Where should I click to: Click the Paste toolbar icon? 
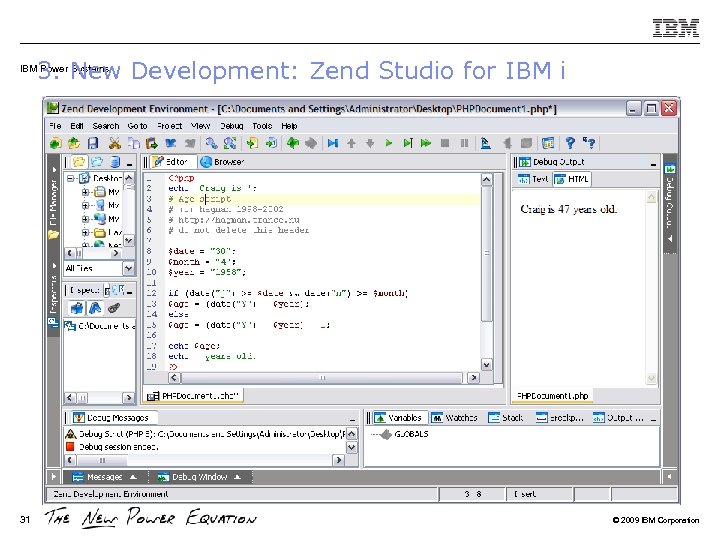pyautogui.click(x=152, y=143)
